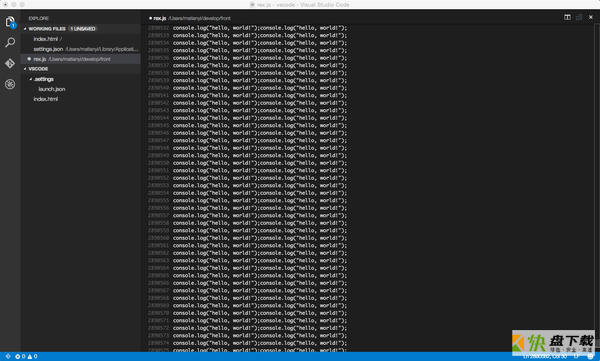The height and width of the screenshot is (361, 600).
Task: Click code at line 2890532
Action: pyautogui.click(x=260, y=28)
